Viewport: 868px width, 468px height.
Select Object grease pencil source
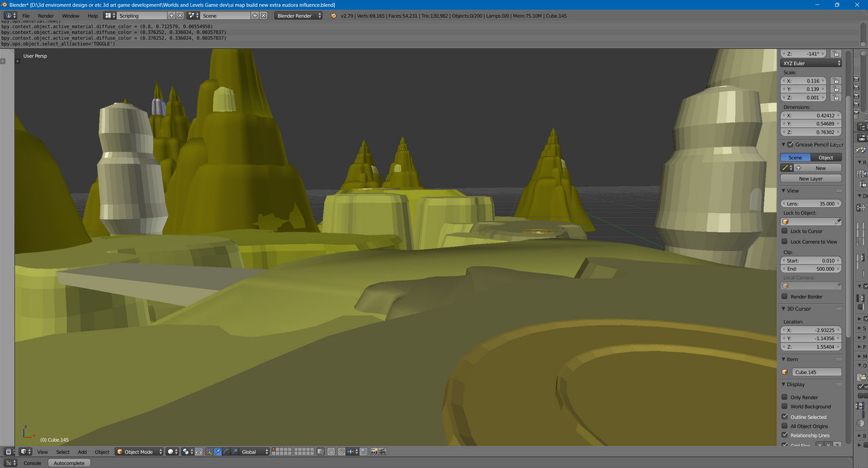click(826, 157)
